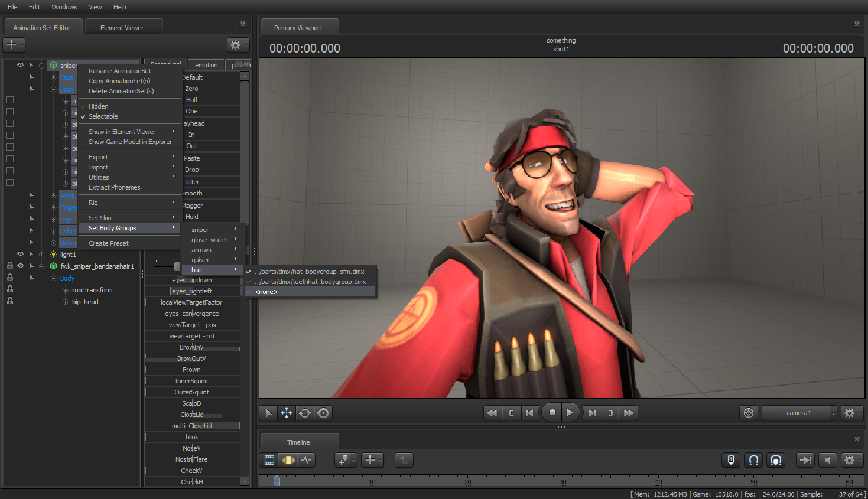Viewport: 868px width, 499px height.
Task: Collapse the fwk_sniper_bandanahair1 tree node
Action: (x=42, y=266)
